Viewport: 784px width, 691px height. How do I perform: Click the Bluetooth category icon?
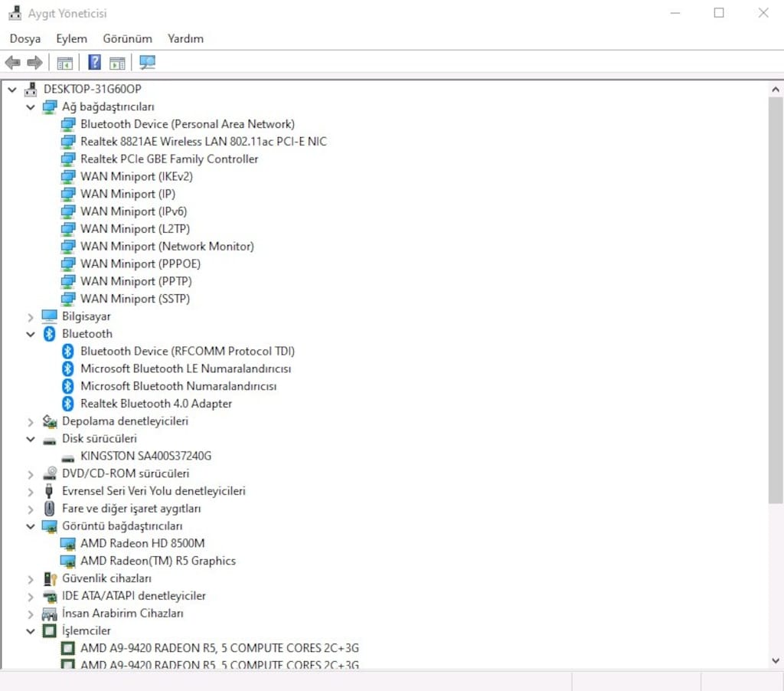coord(50,334)
